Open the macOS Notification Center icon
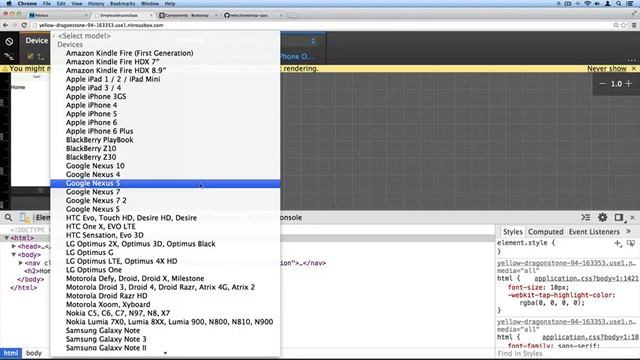The height and width of the screenshot is (360, 640). [x=630, y=4]
